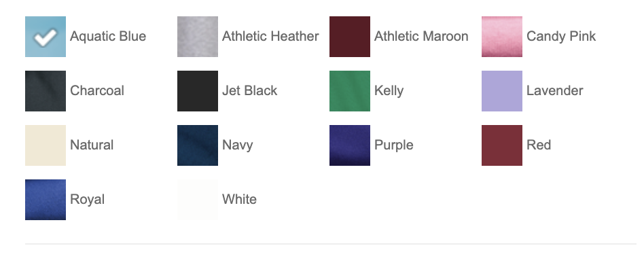The height and width of the screenshot is (265, 644).
Task: Choose the Athletic Maroon swatch
Action: (350, 37)
